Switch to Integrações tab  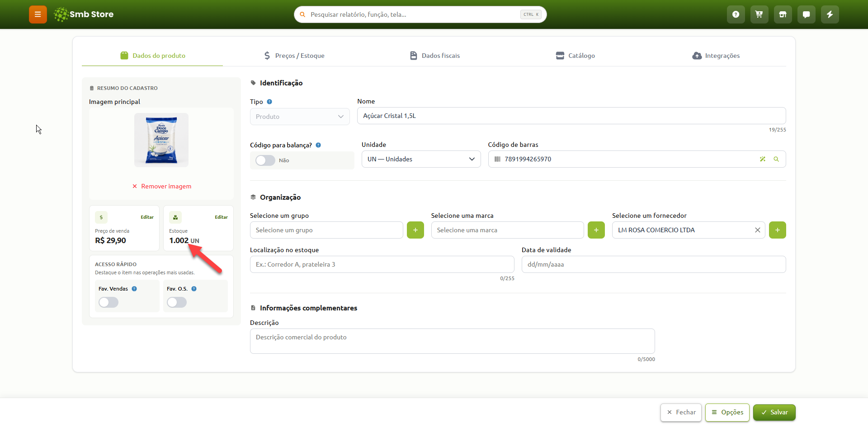click(x=716, y=56)
